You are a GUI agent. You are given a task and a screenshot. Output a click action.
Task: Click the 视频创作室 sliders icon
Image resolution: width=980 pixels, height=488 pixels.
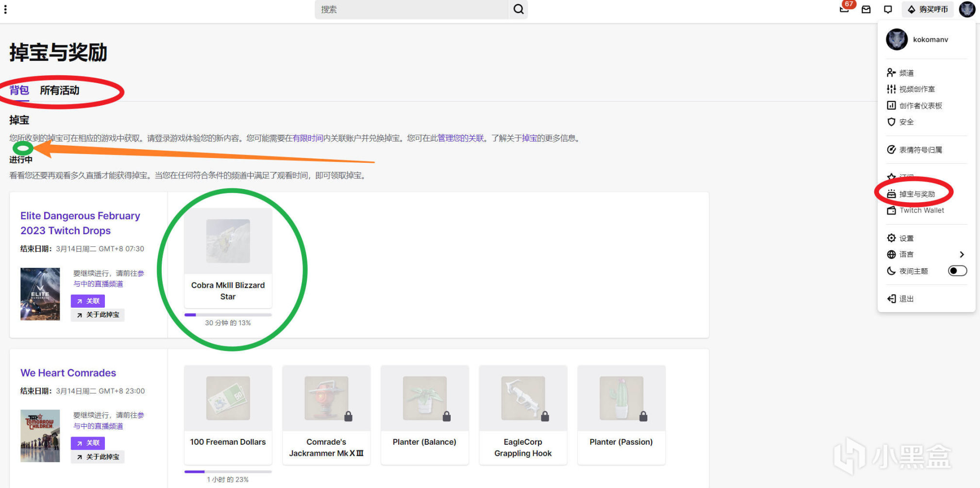891,89
